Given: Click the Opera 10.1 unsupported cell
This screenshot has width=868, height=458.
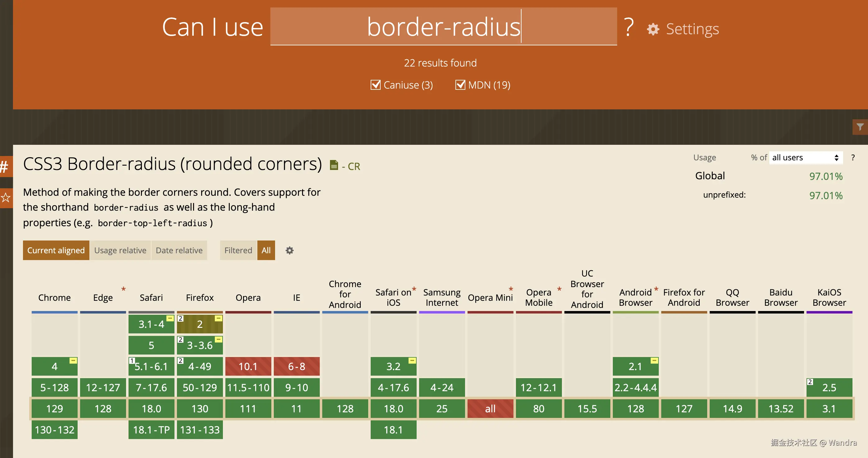Looking at the screenshot, I should 248,366.
